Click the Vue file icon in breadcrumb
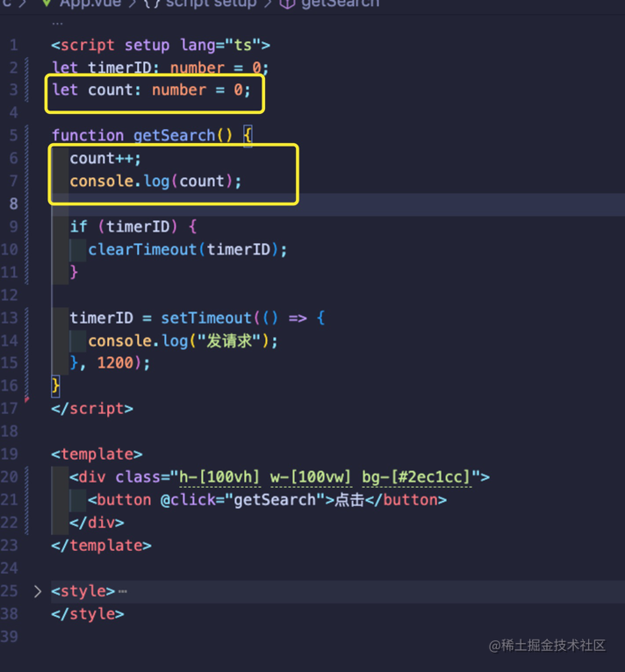 [x=47, y=4]
